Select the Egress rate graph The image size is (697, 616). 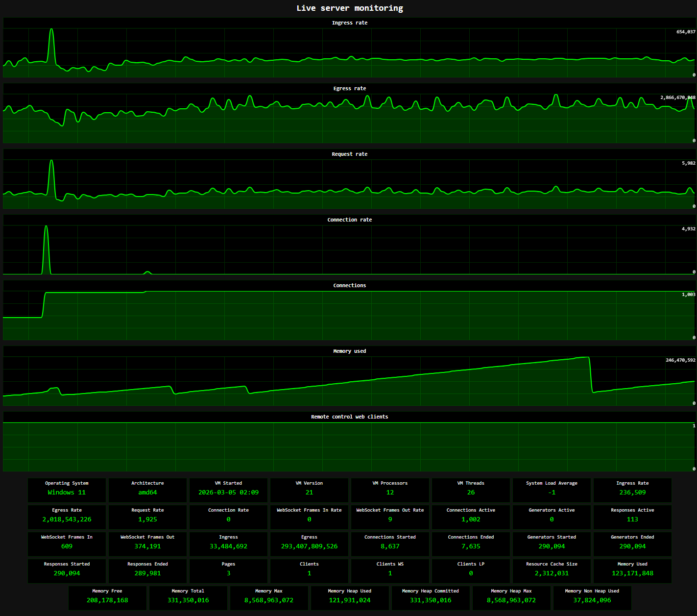click(x=350, y=115)
